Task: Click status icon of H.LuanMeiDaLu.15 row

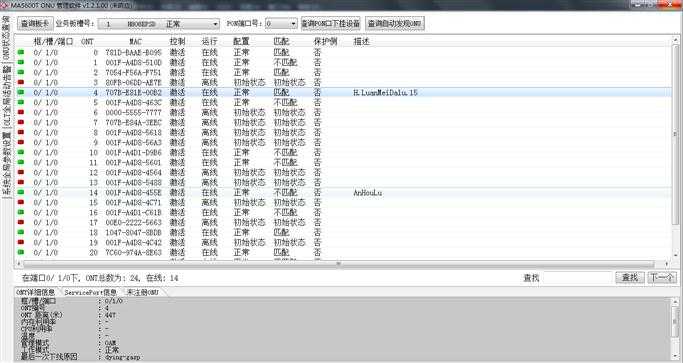Action: coord(20,92)
